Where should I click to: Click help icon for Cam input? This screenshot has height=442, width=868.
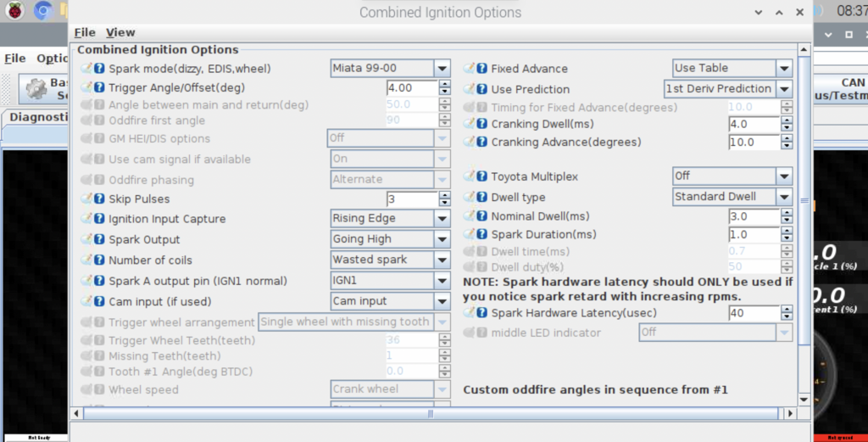tap(99, 301)
